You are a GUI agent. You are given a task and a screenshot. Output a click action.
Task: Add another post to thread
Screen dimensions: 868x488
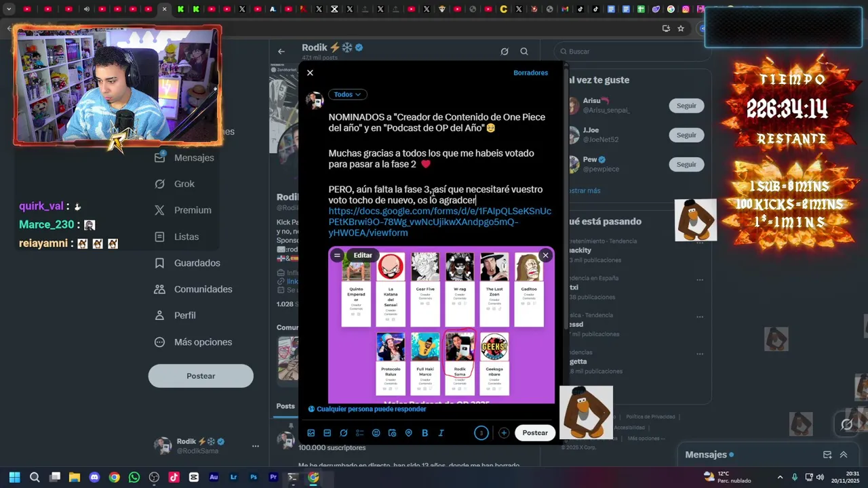[x=504, y=433]
